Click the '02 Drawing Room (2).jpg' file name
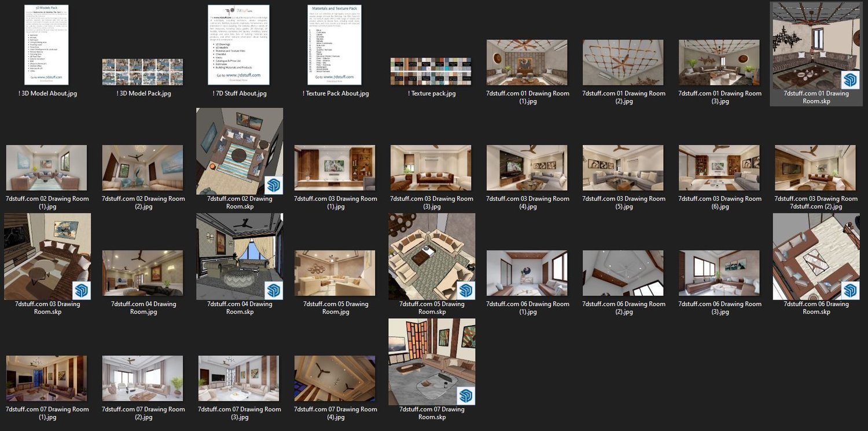This screenshot has width=868, height=431. pyautogui.click(x=144, y=202)
